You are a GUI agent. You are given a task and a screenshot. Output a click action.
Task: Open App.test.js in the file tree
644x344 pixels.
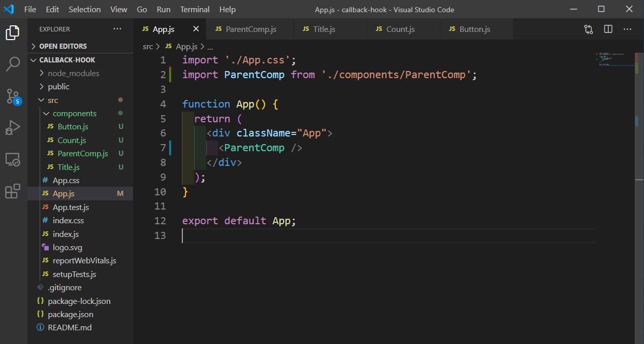coord(80,207)
